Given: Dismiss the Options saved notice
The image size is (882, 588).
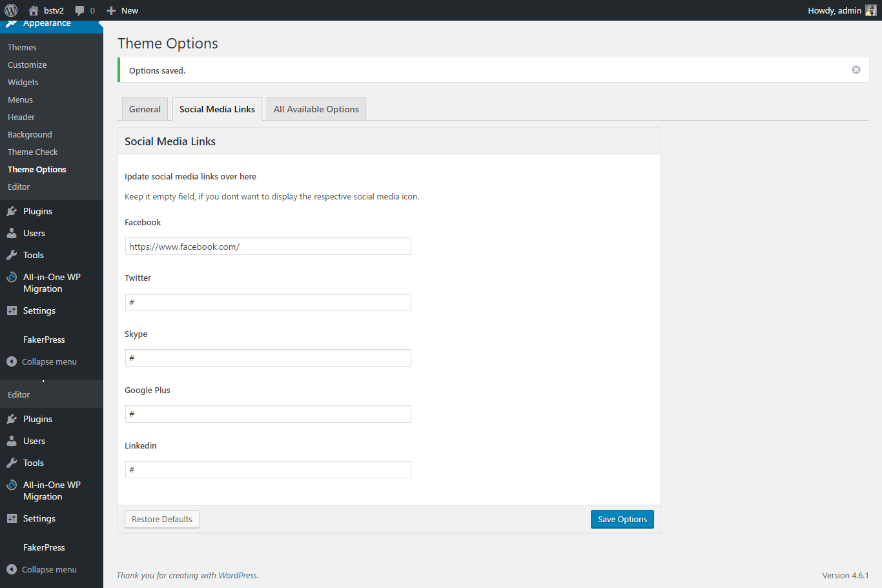Looking at the screenshot, I should tap(856, 70).
